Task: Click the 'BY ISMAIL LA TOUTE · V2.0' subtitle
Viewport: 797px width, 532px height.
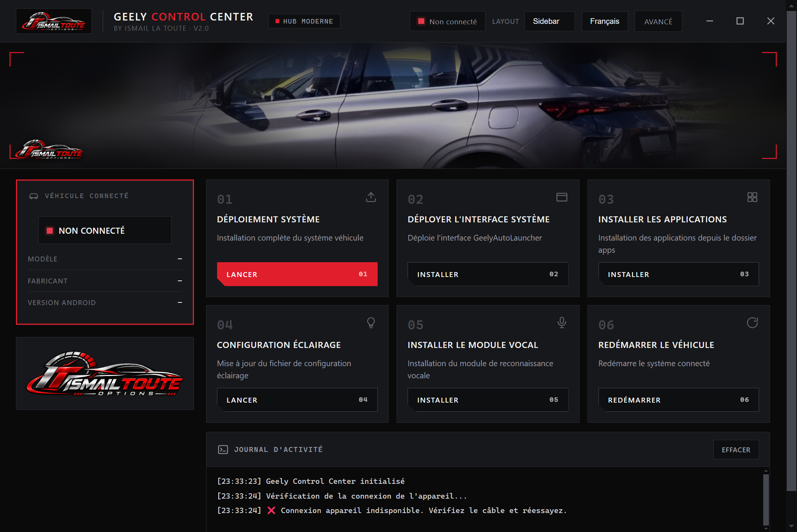Action: point(161,28)
